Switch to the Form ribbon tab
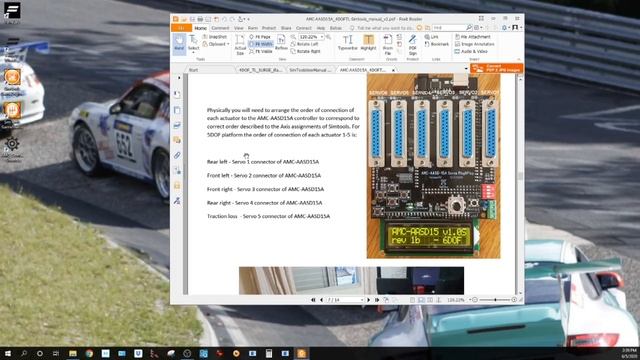This screenshot has height=360, width=640. click(253, 28)
